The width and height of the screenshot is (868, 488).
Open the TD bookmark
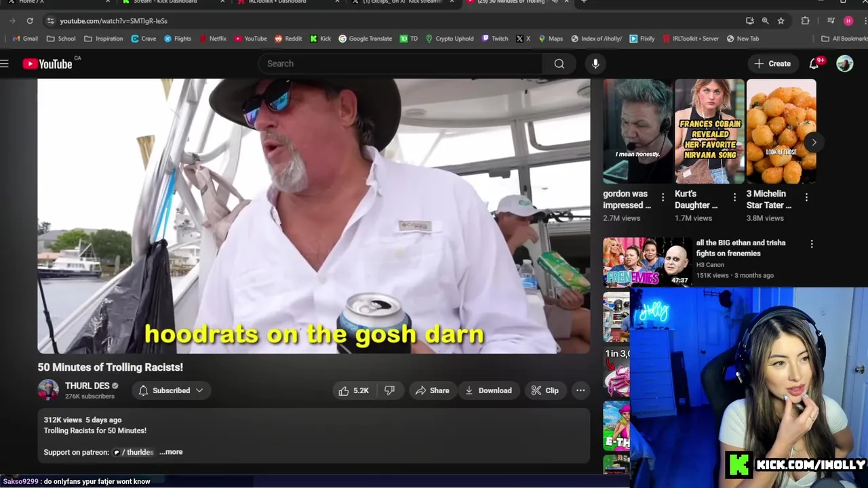coord(408,39)
